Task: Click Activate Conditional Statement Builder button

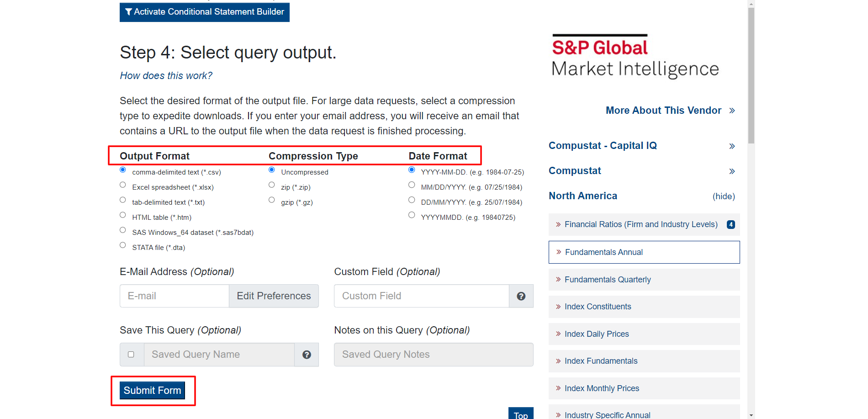Action: point(205,12)
